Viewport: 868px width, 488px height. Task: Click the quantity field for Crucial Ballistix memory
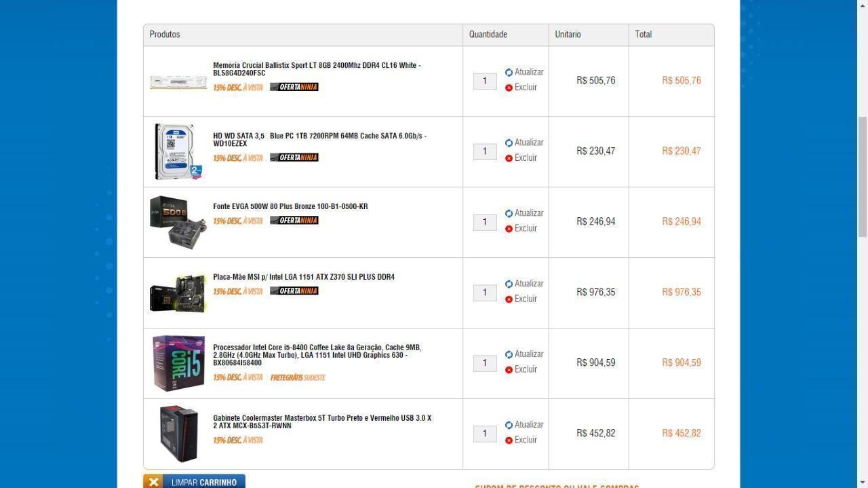pyautogui.click(x=485, y=81)
